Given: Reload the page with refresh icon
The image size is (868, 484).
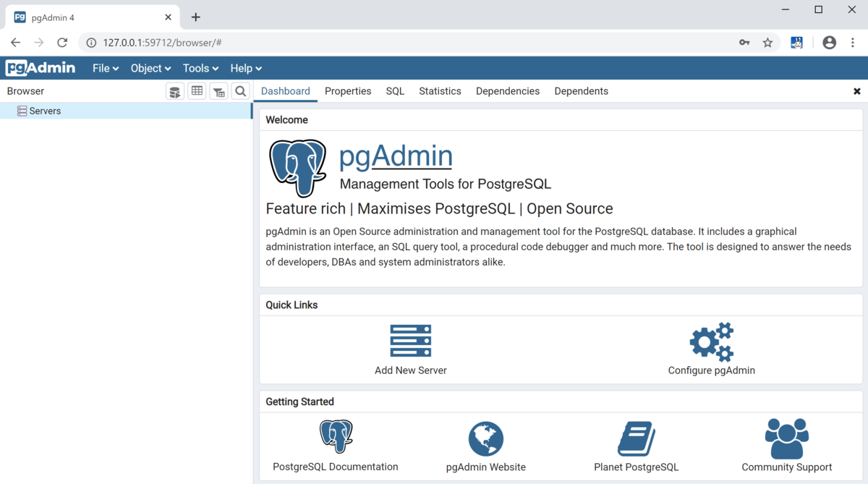Looking at the screenshot, I should (62, 43).
